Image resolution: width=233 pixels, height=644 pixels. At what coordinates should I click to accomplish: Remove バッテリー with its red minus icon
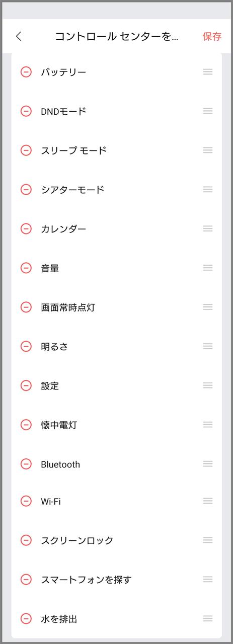click(x=26, y=72)
